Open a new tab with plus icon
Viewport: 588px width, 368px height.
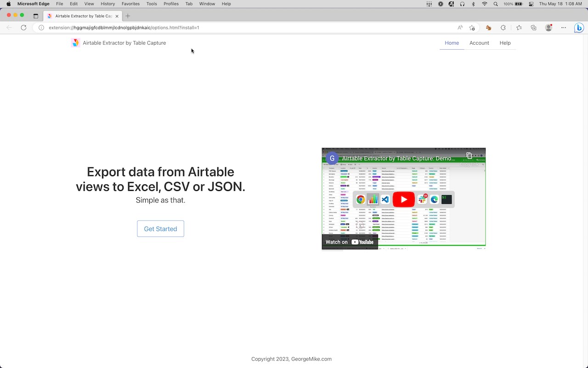128,16
